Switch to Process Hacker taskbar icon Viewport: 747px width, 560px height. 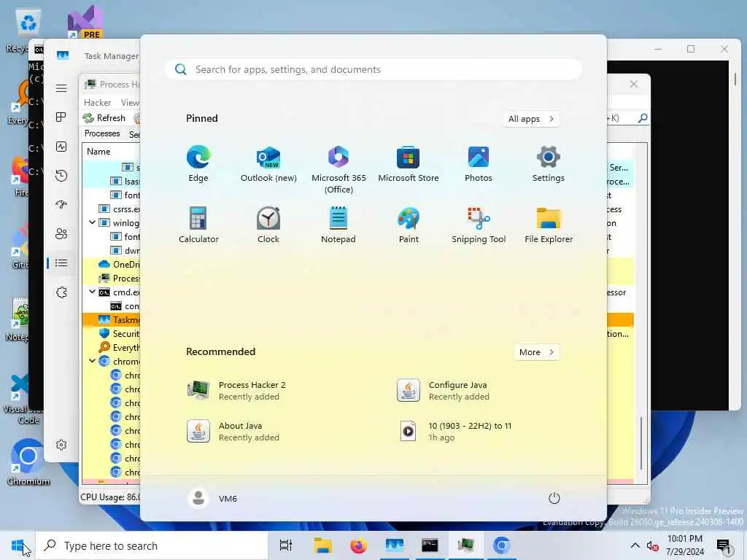point(465,545)
